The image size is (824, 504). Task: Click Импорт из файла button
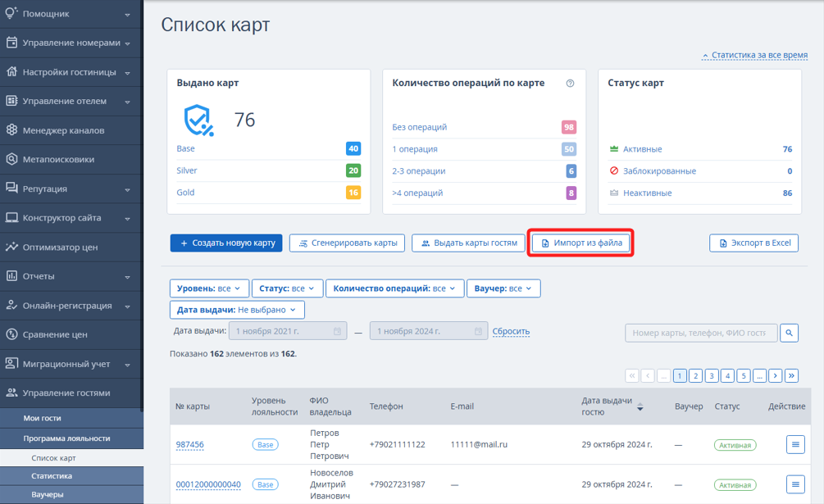[580, 243]
